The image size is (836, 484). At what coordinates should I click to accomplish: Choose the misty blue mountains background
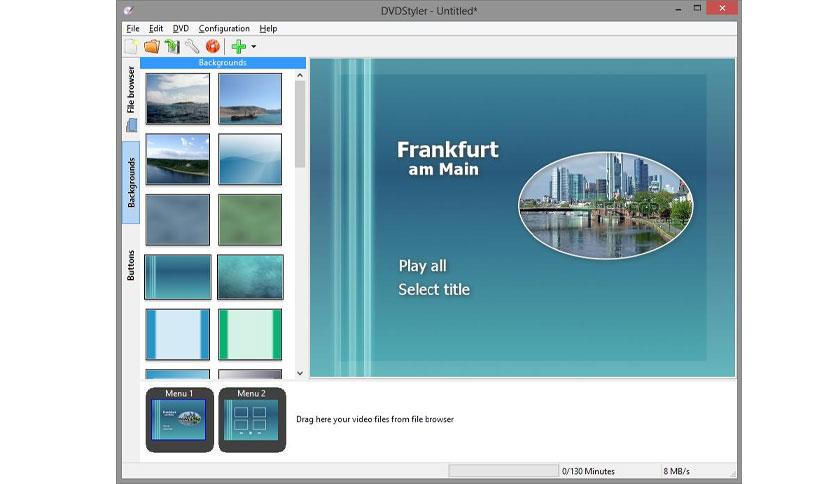click(x=250, y=159)
